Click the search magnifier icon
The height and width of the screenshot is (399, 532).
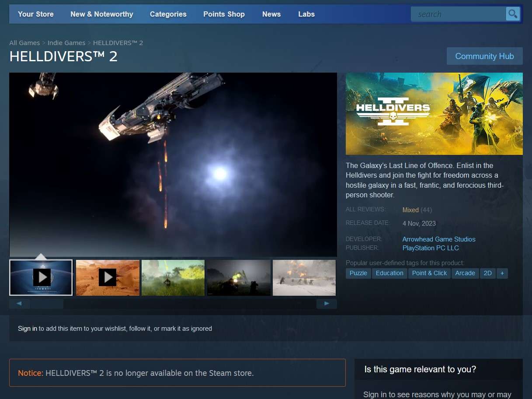[513, 14]
